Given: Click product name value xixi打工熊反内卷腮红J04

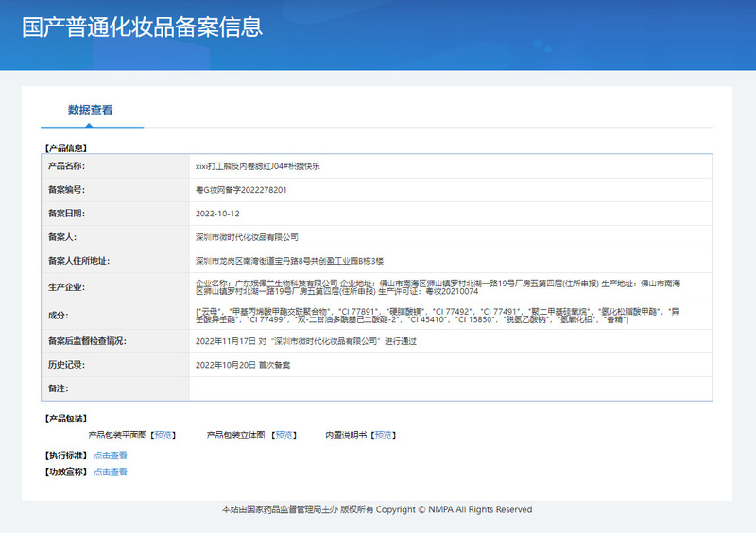Looking at the screenshot, I should click(257, 166).
